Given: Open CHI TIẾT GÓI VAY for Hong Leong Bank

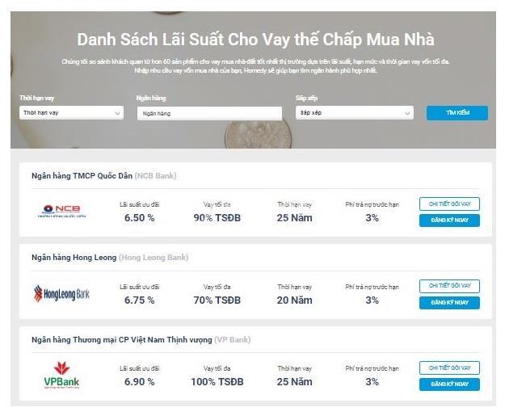Looking at the screenshot, I should [449, 286].
